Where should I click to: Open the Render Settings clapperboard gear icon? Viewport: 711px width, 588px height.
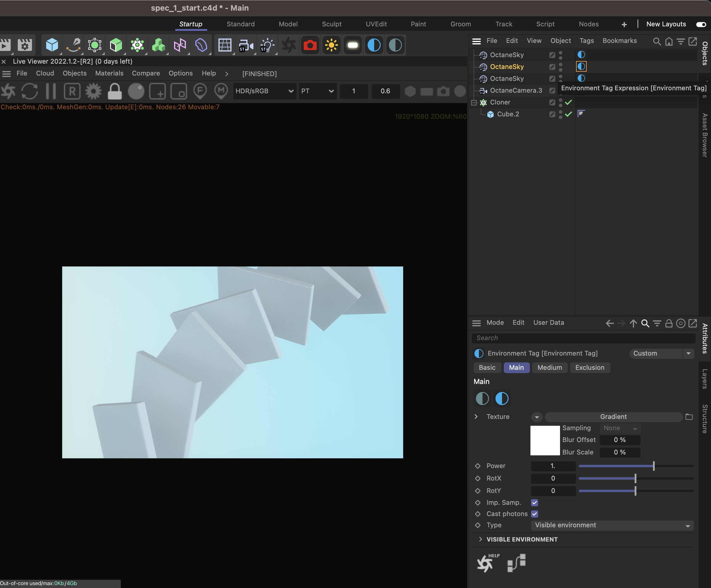pyautogui.click(x=25, y=45)
